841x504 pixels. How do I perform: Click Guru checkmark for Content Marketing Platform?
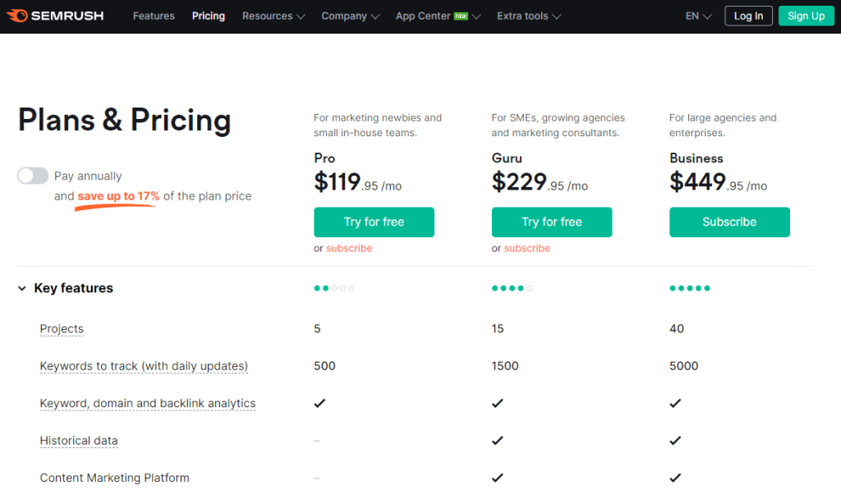[498, 478]
